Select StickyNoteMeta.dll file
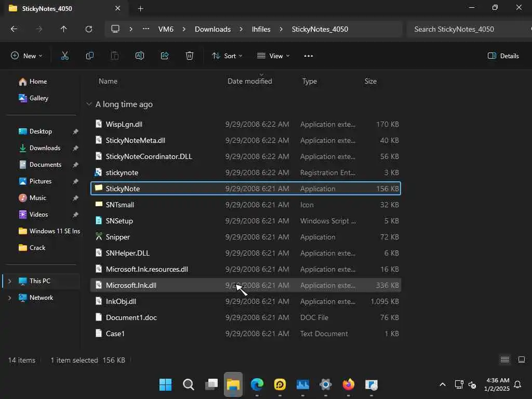Screen dimensions: 532x399 pyautogui.click(x=246, y=140)
